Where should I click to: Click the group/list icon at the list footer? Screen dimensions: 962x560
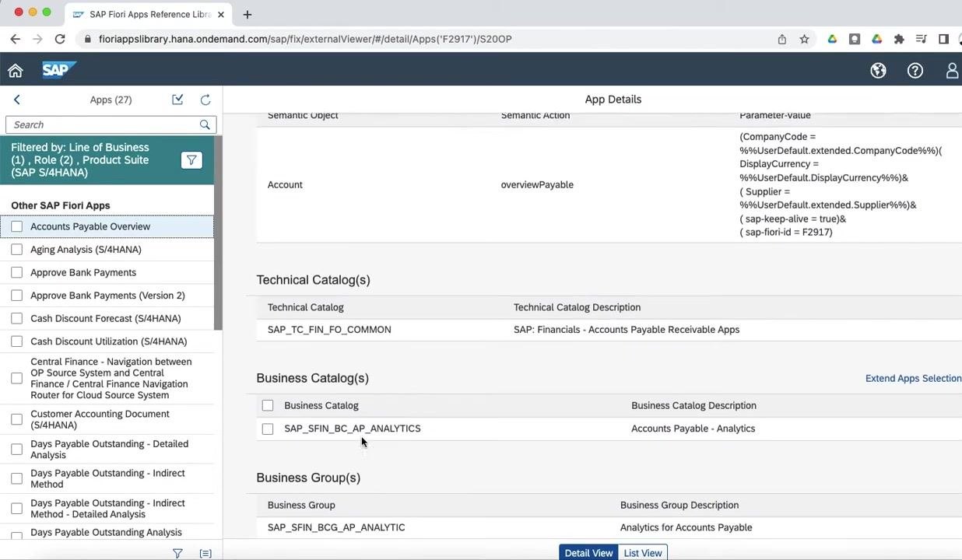205,553
